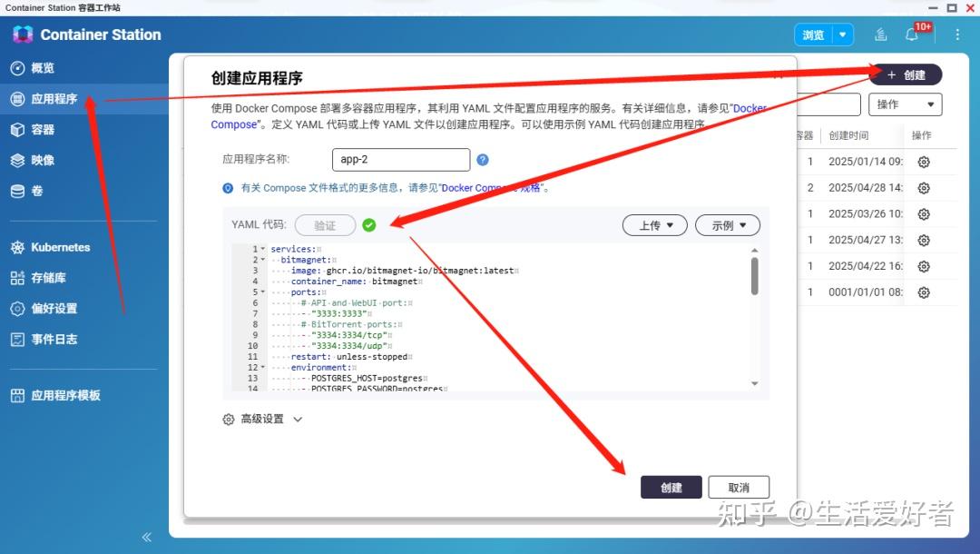Open 存储库 repository page

pyautogui.click(x=38, y=278)
